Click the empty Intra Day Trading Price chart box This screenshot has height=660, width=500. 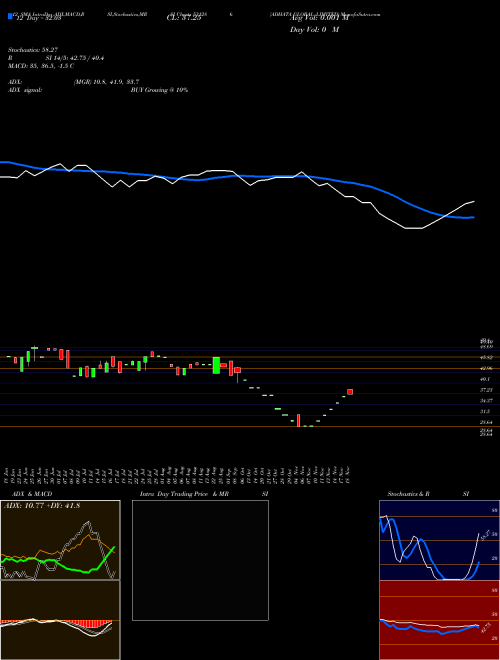tap(200, 560)
